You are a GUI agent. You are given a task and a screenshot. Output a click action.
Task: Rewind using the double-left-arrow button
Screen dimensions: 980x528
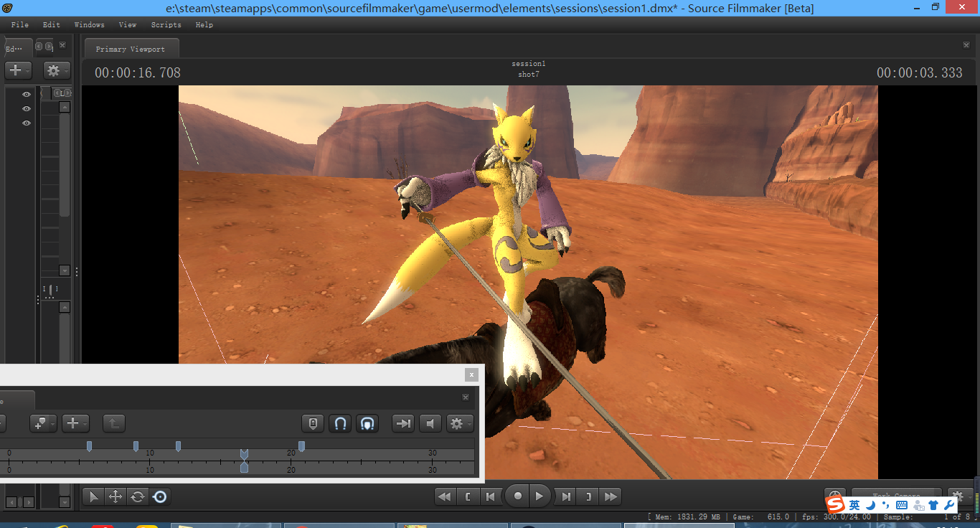coord(445,496)
